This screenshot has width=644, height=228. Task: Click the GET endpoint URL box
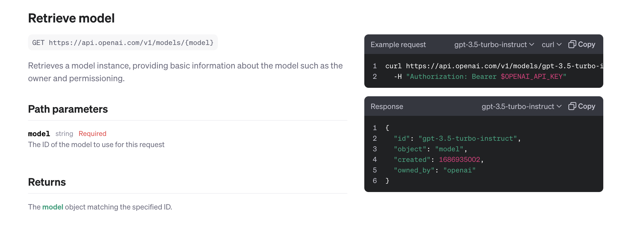point(123,43)
